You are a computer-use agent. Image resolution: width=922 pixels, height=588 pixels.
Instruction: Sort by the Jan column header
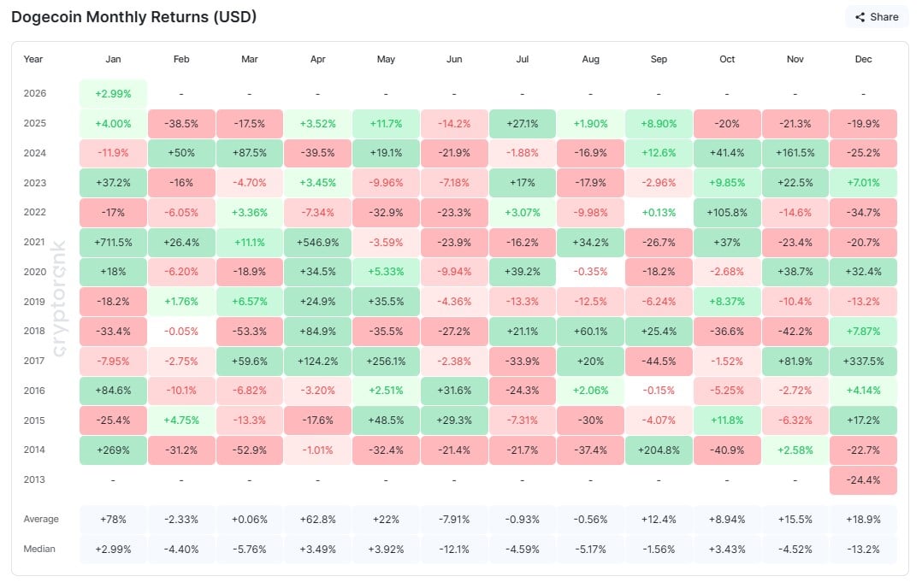(x=113, y=59)
